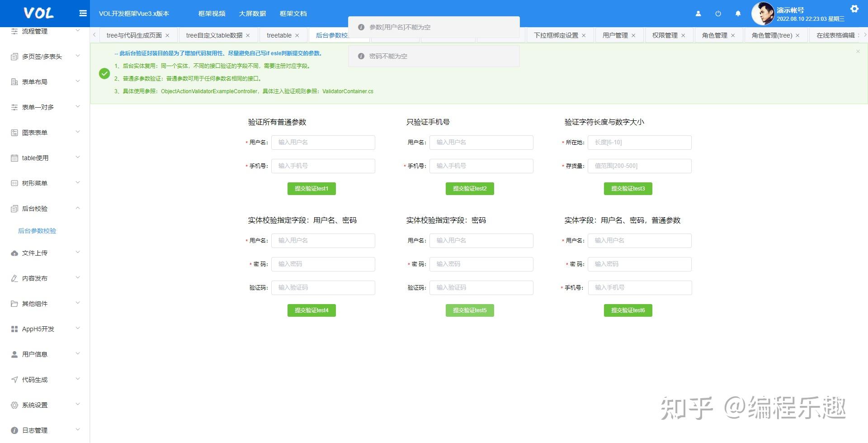The image size is (868, 443).
Task: Click the green checkmark beside validation notes
Action: pyautogui.click(x=104, y=73)
